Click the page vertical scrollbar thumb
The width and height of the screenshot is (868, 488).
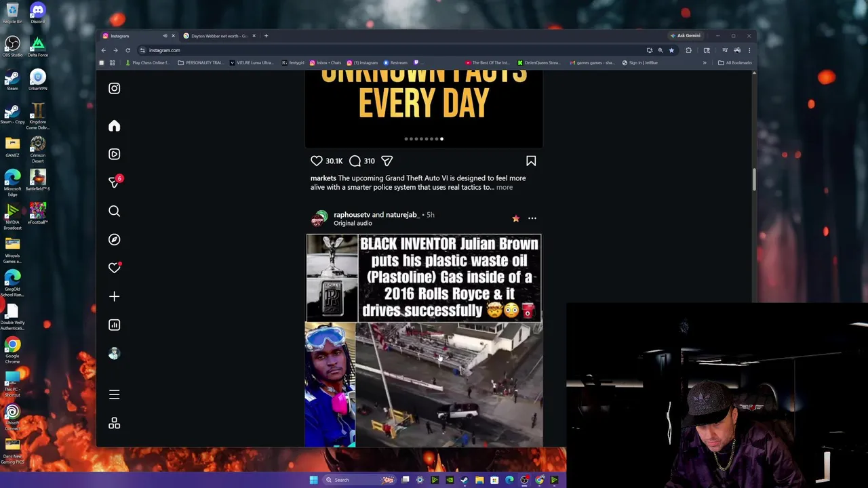(754, 179)
